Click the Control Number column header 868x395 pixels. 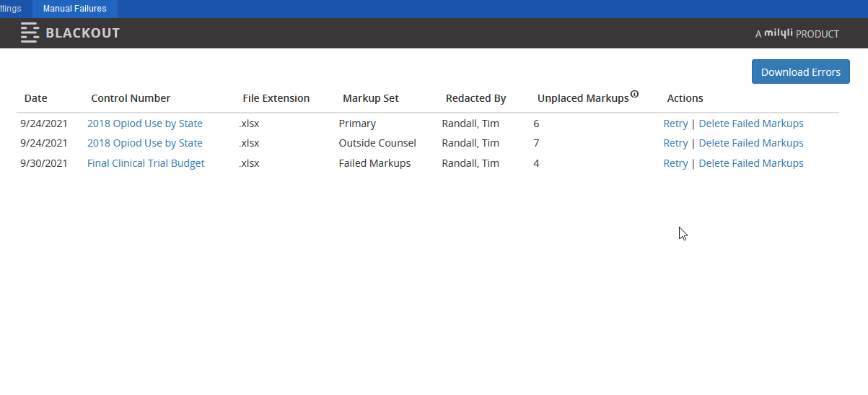(131, 98)
